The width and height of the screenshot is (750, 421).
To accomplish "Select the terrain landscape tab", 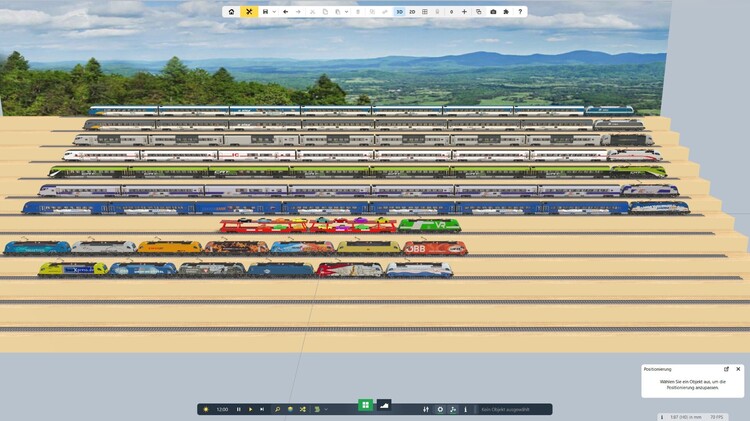I will pos(384,405).
